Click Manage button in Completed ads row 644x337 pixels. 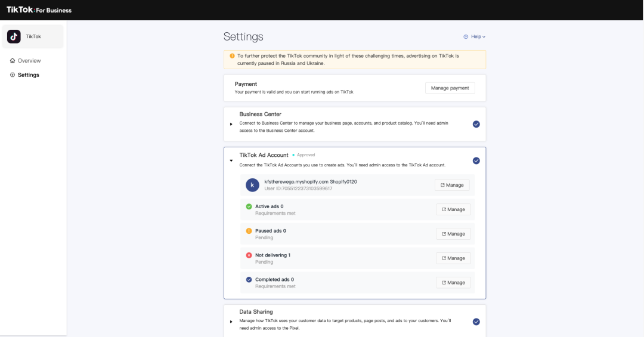point(453,283)
